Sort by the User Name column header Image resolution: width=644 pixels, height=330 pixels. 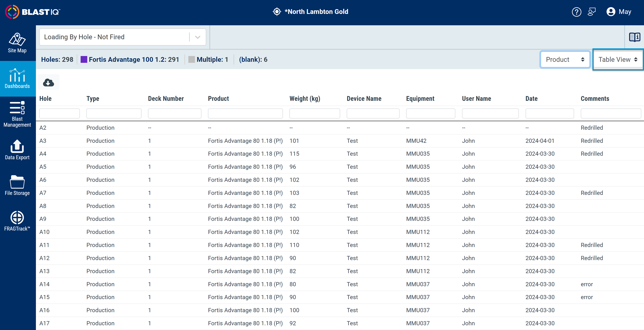click(476, 99)
